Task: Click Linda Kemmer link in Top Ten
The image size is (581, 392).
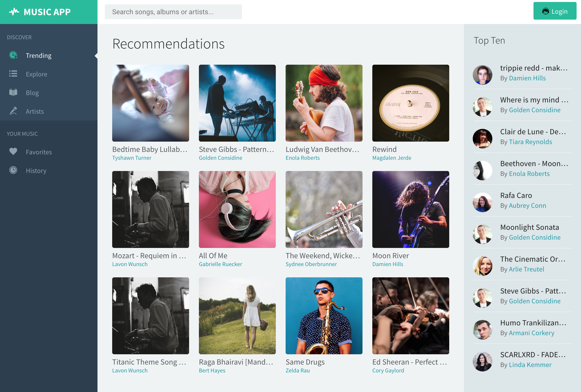Action: click(x=530, y=365)
